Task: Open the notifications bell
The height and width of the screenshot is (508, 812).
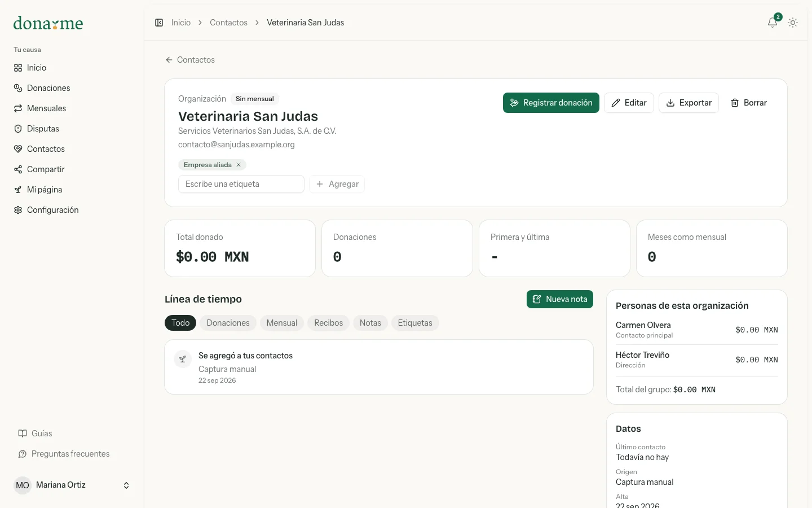Action: [x=773, y=23]
